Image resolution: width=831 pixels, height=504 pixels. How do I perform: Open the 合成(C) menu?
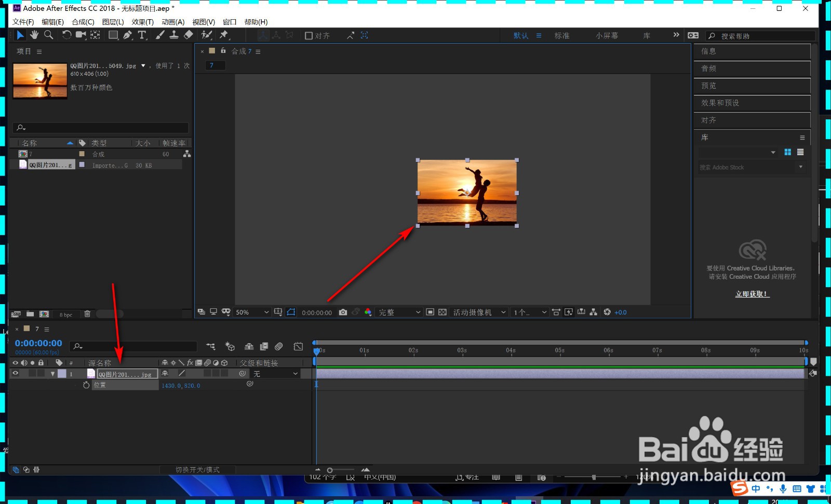pos(83,22)
